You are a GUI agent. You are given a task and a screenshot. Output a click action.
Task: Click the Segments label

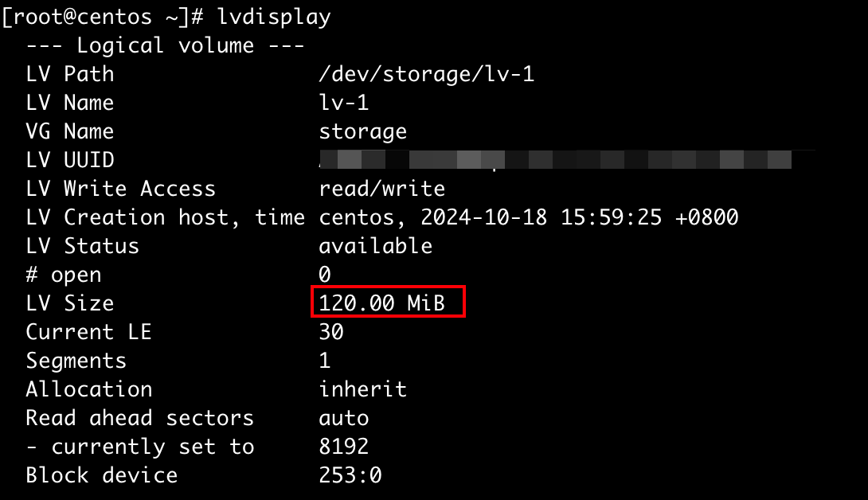pos(76,361)
